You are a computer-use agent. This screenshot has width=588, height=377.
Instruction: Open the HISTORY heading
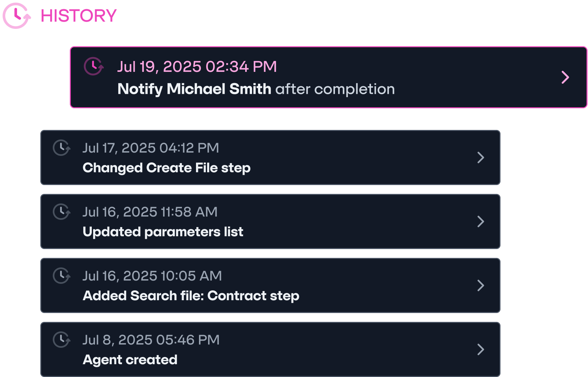[79, 16]
